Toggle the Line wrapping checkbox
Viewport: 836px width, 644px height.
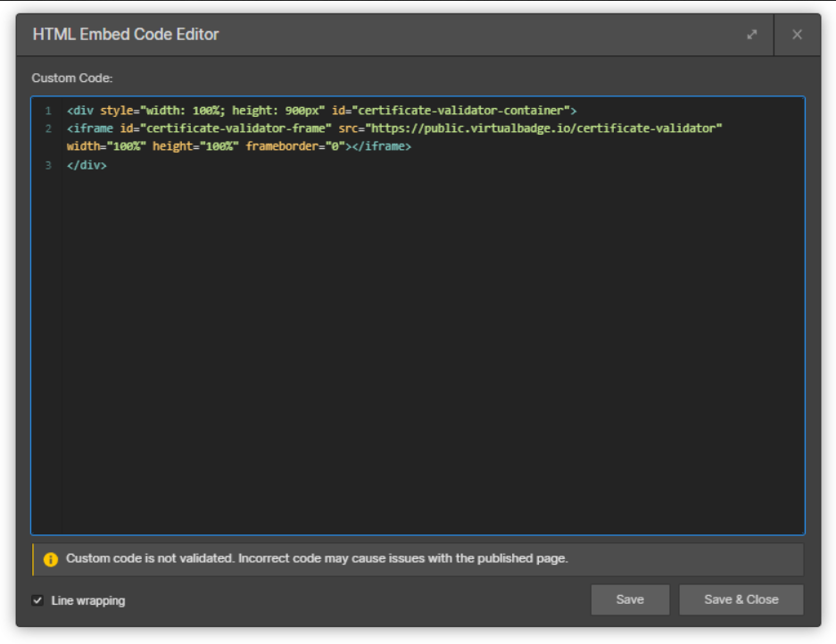37,600
